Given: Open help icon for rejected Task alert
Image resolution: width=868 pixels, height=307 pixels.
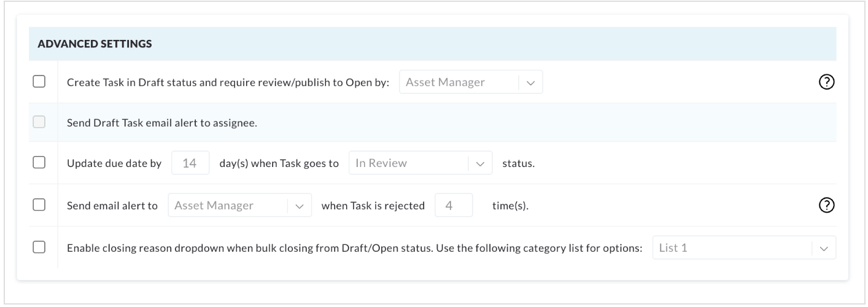Looking at the screenshot, I should pyautogui.click(x=826, y=206).
